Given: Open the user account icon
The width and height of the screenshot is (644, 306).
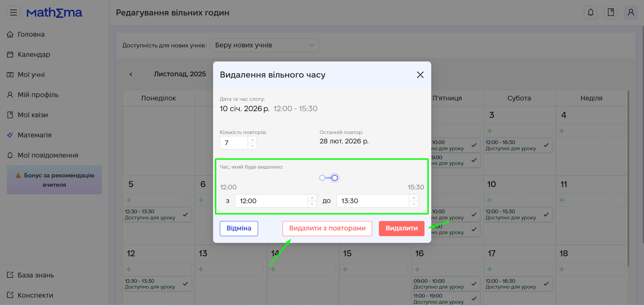Looking at the screenshot, I should (x=631, y=13).
